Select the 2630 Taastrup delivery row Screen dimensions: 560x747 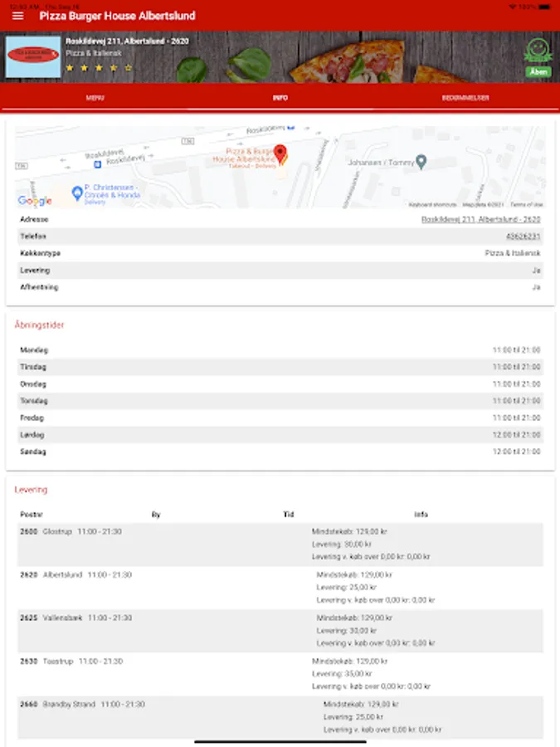point(280,674)
